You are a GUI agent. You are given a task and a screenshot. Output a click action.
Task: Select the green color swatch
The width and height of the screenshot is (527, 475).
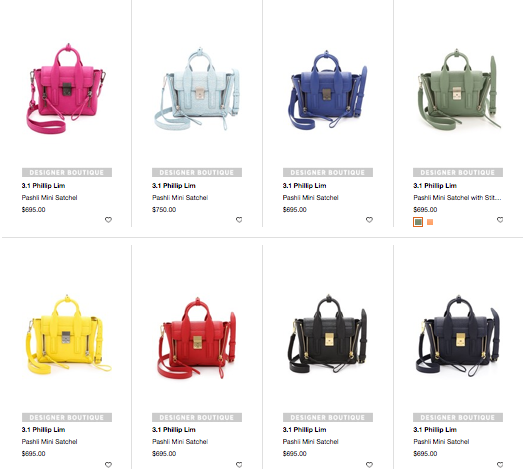tap(418, 222)
